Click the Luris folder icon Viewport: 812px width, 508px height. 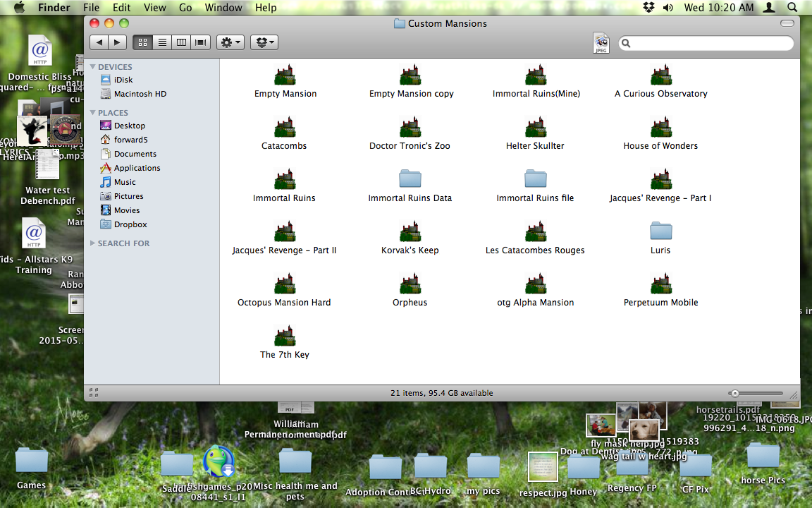(660, 231)
